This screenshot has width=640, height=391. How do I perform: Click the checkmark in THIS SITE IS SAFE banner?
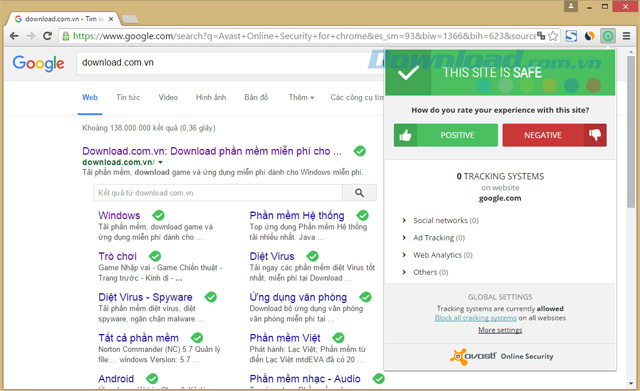[x=408, y=73]
